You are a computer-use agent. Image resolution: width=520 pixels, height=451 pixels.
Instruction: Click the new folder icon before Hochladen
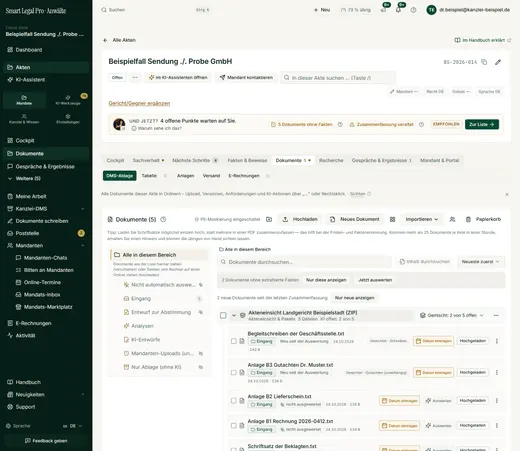pyautogui.click(x=269, y=219)
